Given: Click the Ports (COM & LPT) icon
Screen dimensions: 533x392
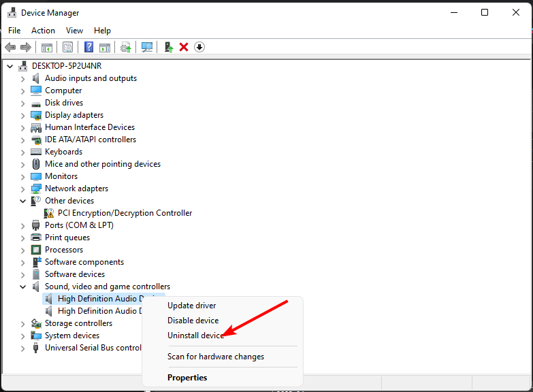Looking at the screenshot, I should click(x=35, y=225).
